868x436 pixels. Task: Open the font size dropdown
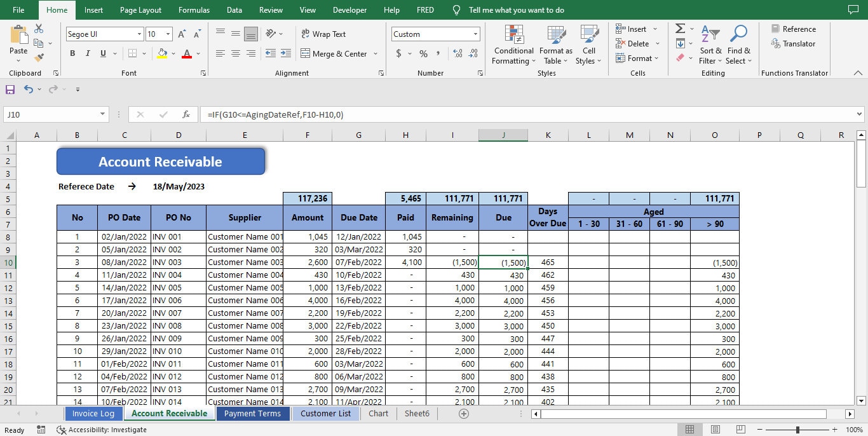[x=168, y=34]
